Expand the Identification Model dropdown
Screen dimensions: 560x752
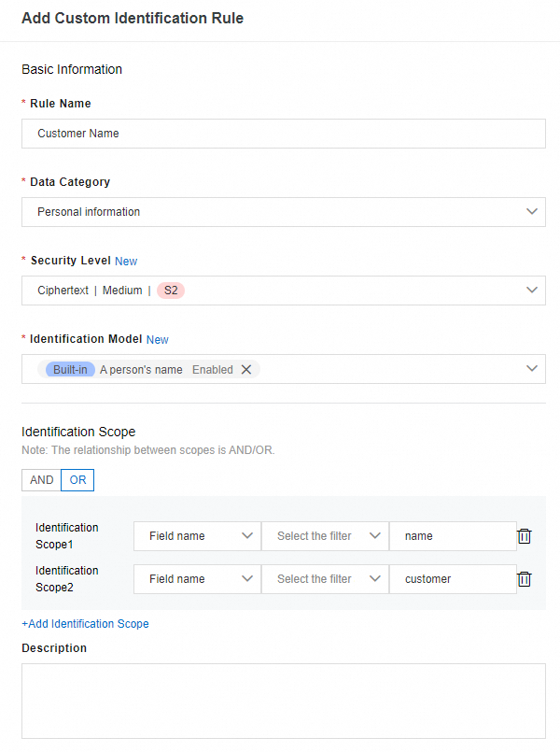[x=532, y=369]
